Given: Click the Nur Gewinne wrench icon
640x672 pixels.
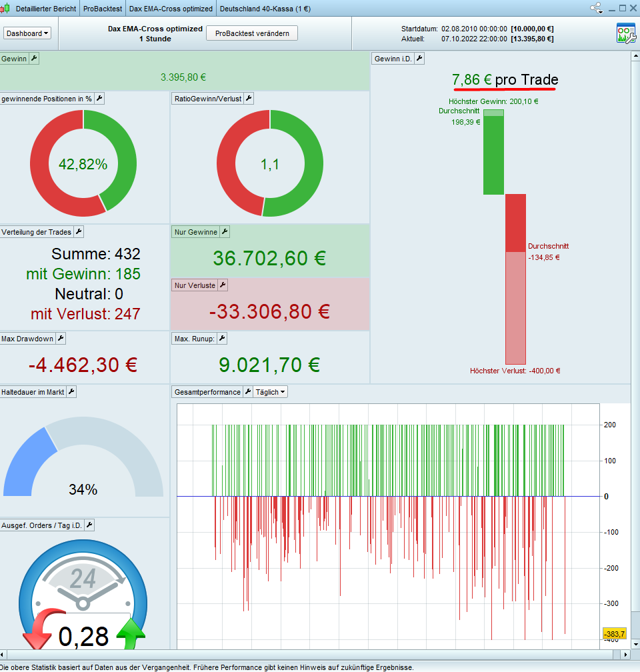Looking at the screenshot, I should click(x=225, y=232).
